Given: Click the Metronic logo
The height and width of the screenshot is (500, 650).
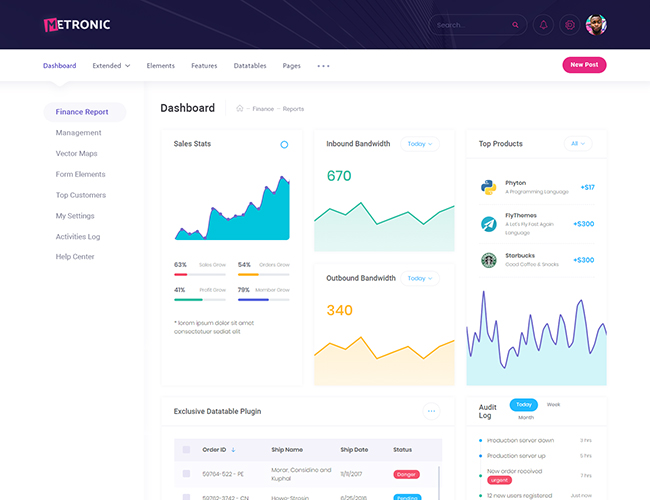Looking at the screenshot, I should pos(77,24).
